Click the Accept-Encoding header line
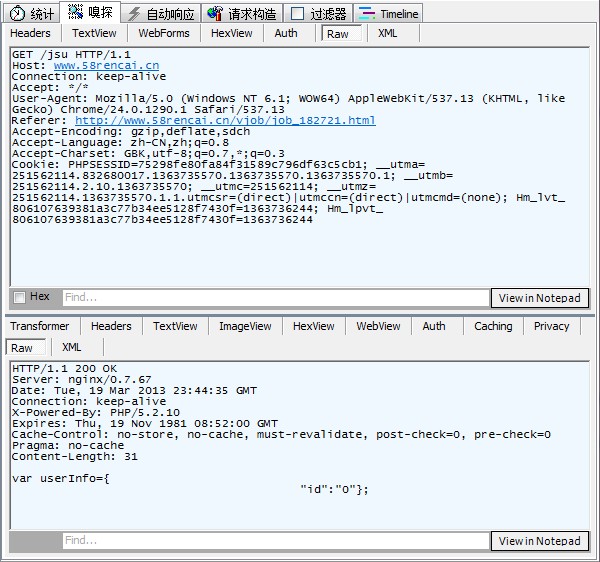The height and width of the screenshot is (562, 600). point(131,132)
